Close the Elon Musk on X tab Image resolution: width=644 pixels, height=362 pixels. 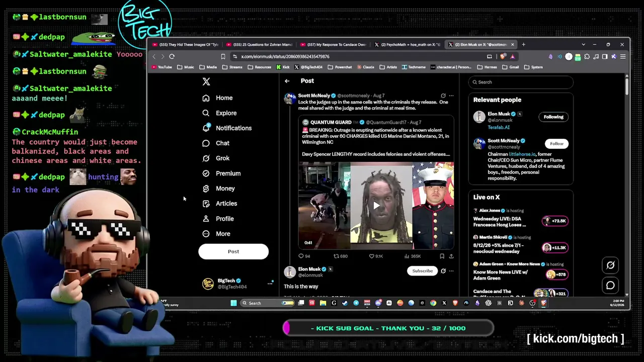point(513,45)
